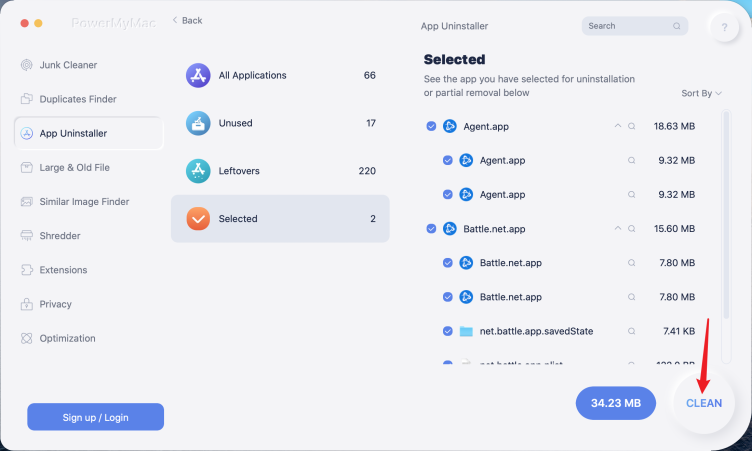Select the Leftovers category icon
Image resolution: width=752 pixels, height=451 pixels.
198,171
